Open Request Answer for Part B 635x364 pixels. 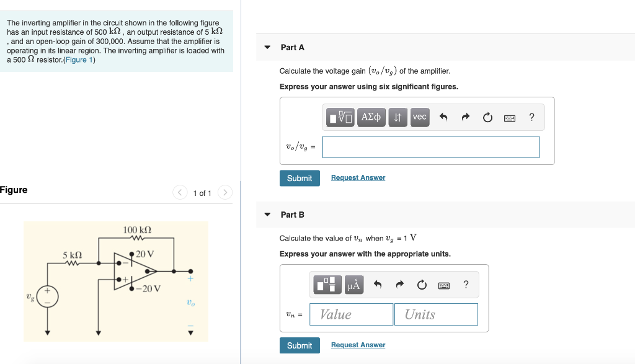tap(358, 345)
